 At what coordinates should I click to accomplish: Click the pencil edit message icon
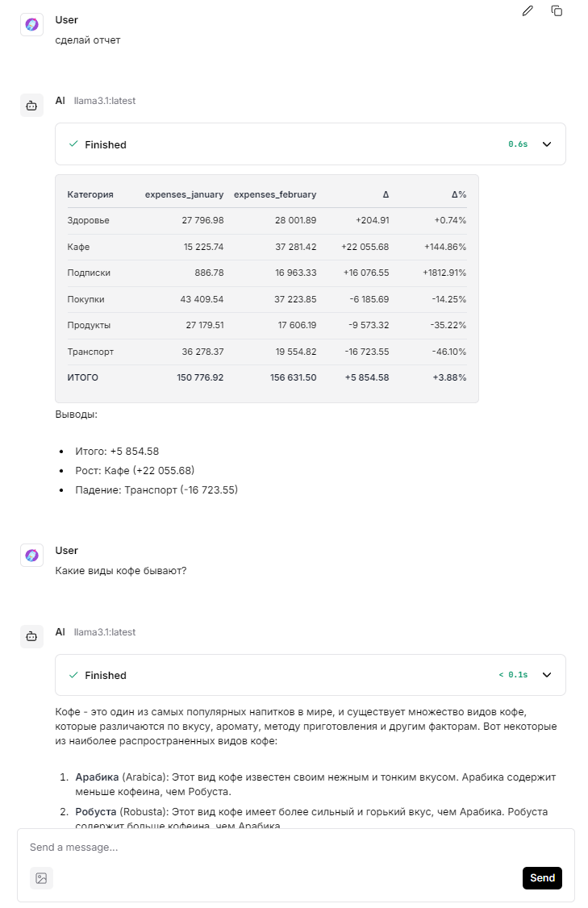tap(528, 11)
